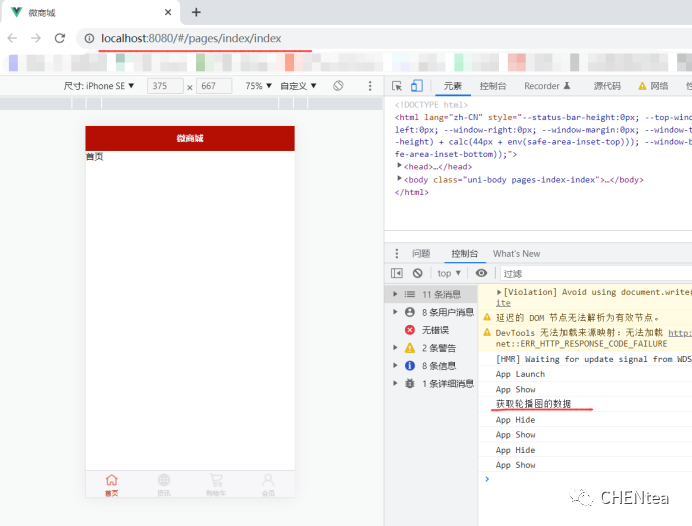Toggle the device toolbar icon
692x526 pixels.
[417, 86]
